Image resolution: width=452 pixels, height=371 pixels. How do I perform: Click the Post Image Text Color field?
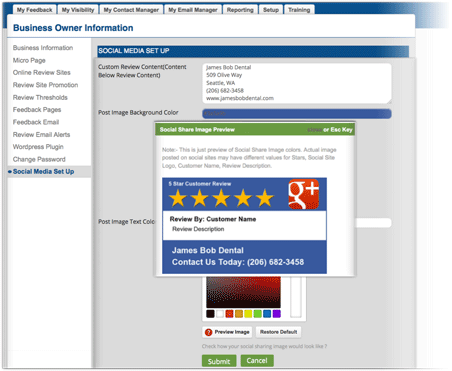click(x=373, y=223)
